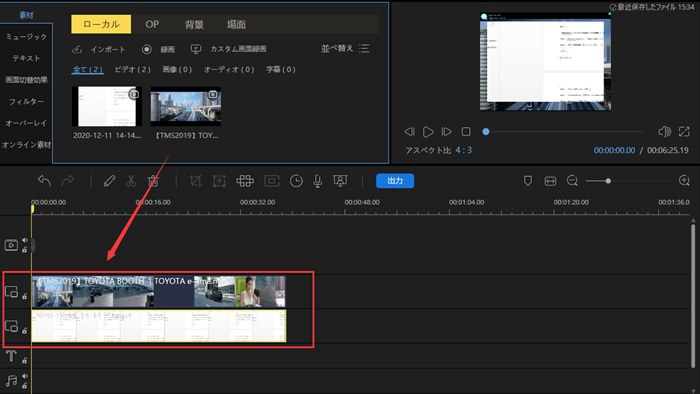Zoom out the timeline with minus magnifier
This screenshot has width=700, height=394.
click(x=572, y=181)
